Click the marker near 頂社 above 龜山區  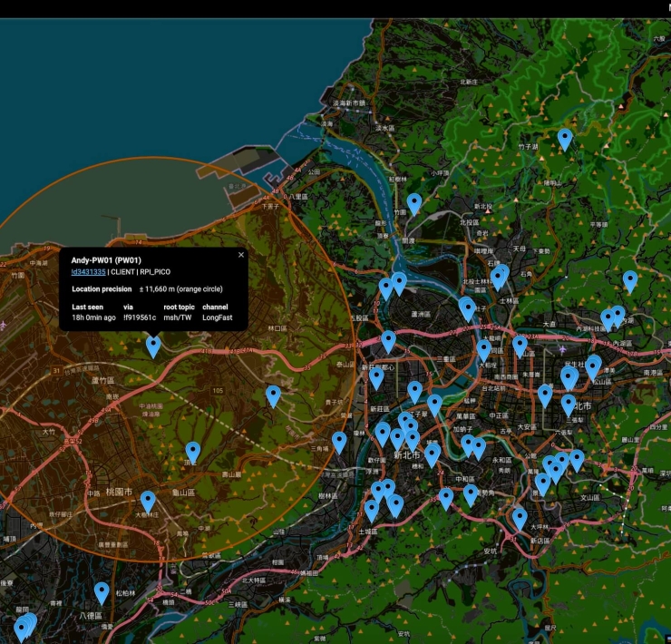pyautogui.click(x=192, y=452)
